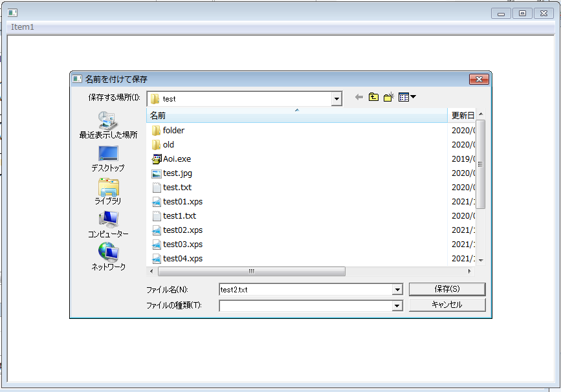Click the Back arrow in dialog toolbar
Viewport: 561px width, 392px height.
coord(359,97)
